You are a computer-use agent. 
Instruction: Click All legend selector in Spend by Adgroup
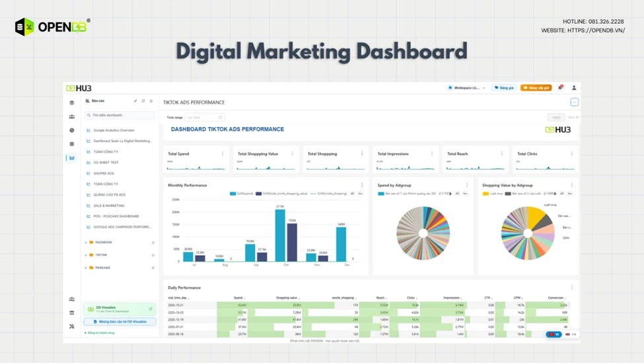(x=457, y=194)
